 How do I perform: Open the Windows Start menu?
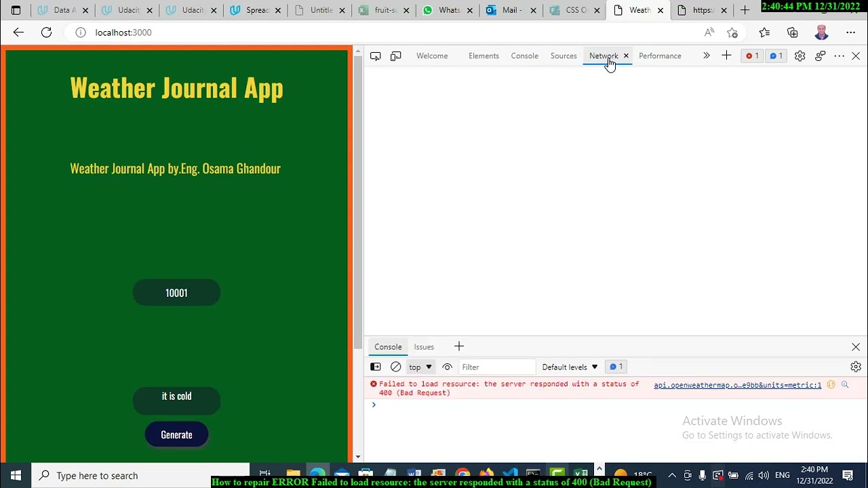coord(16,476)
